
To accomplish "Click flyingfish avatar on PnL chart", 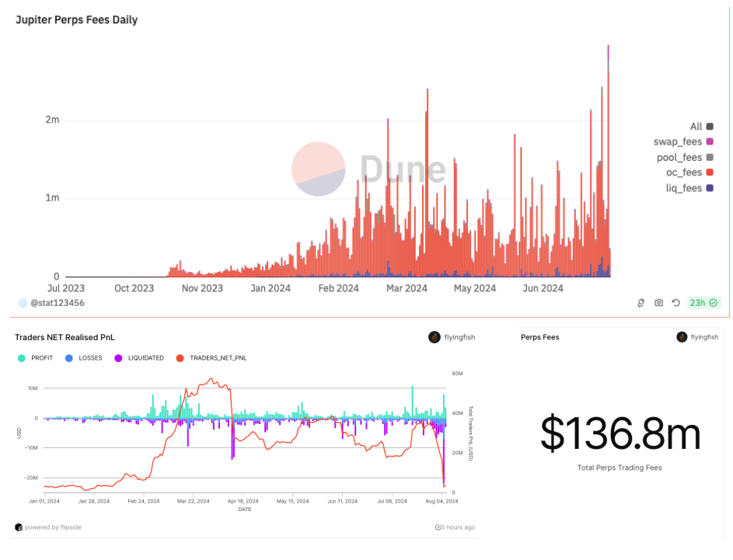I will tap(434, 337).
